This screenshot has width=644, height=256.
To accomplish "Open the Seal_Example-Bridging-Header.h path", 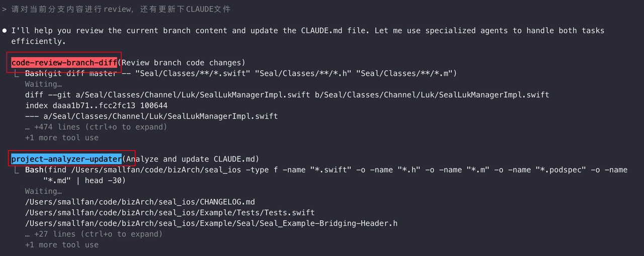I will 211,223.
